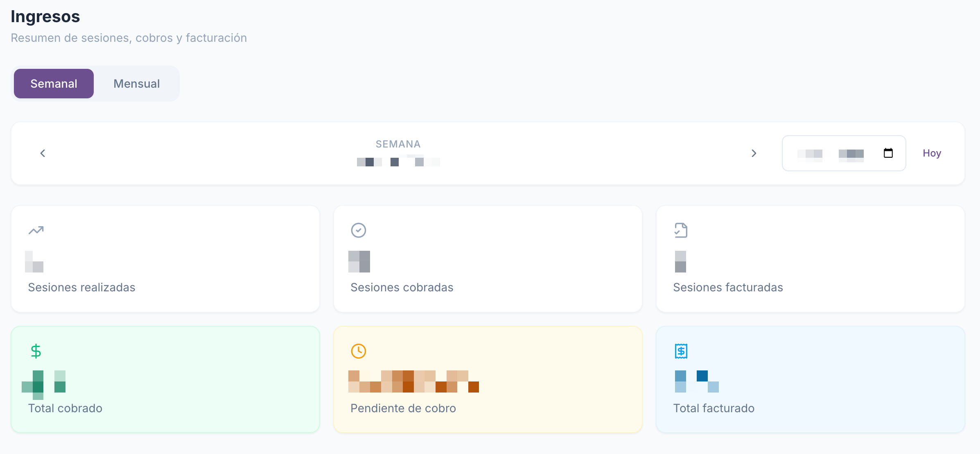Click the Ingresos page title
Image resolution: width=980 pixels, height=454 pixels.
click(x=45, y=17)
